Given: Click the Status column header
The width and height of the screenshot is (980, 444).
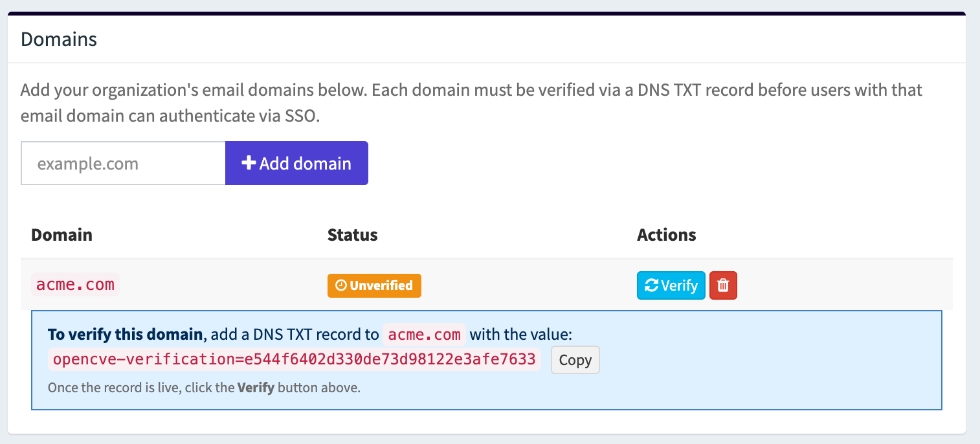Looking at the screenshot, I should click(x=352, y=235).
